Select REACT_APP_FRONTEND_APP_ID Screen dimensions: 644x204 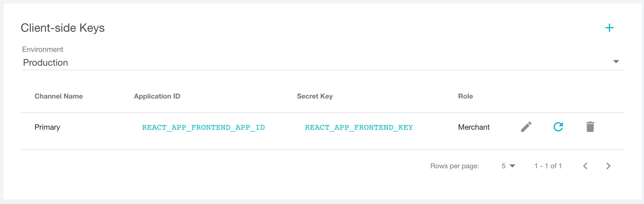pos(203,127)
